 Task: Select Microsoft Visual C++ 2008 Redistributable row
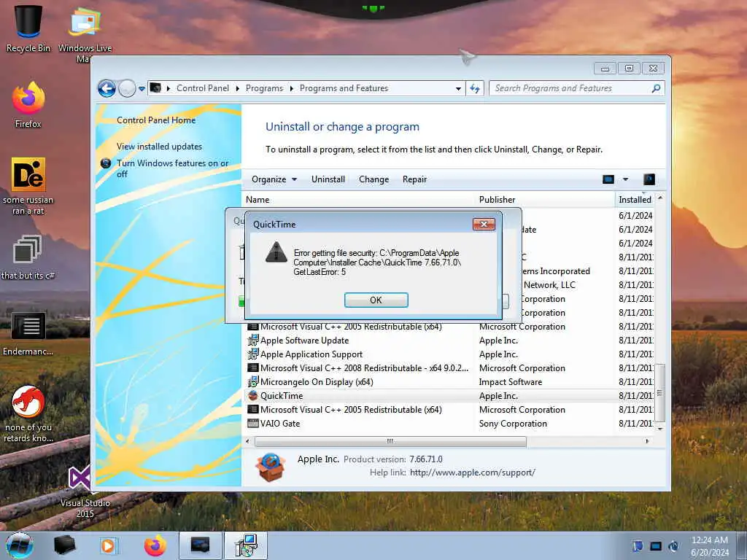click(x=449, y=368)
